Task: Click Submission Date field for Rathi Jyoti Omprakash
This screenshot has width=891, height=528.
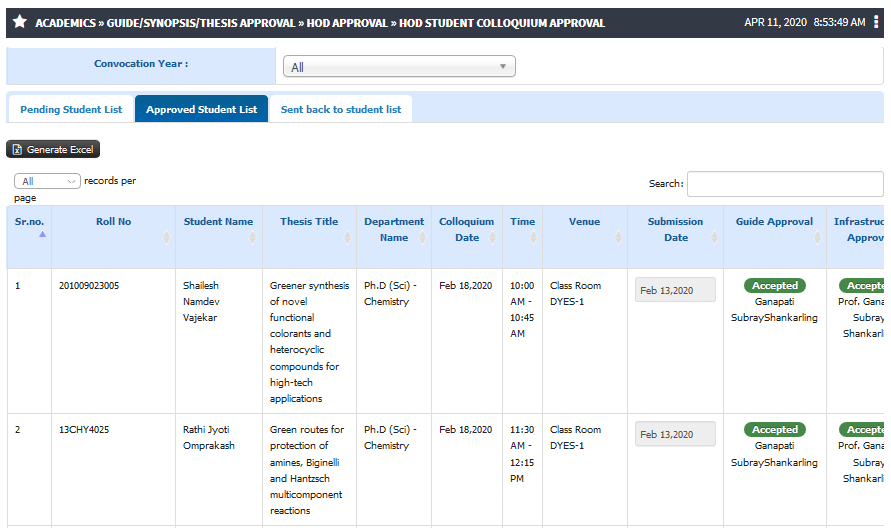Action: (675, 434)
